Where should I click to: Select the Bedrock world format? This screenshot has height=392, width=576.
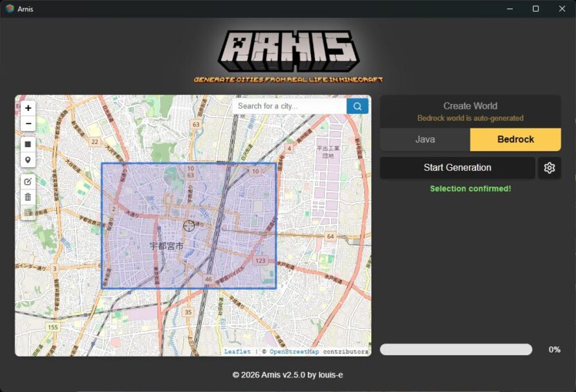click(x=516, y=139)
